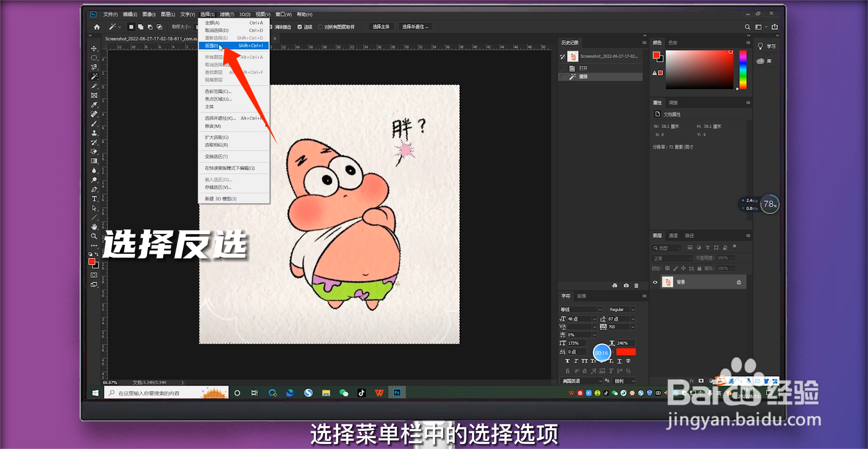The width and height of the screenshot is (868, 449).
Task: Choose 色彩范围(C)... menu entry
Action: tap(234, 91)
